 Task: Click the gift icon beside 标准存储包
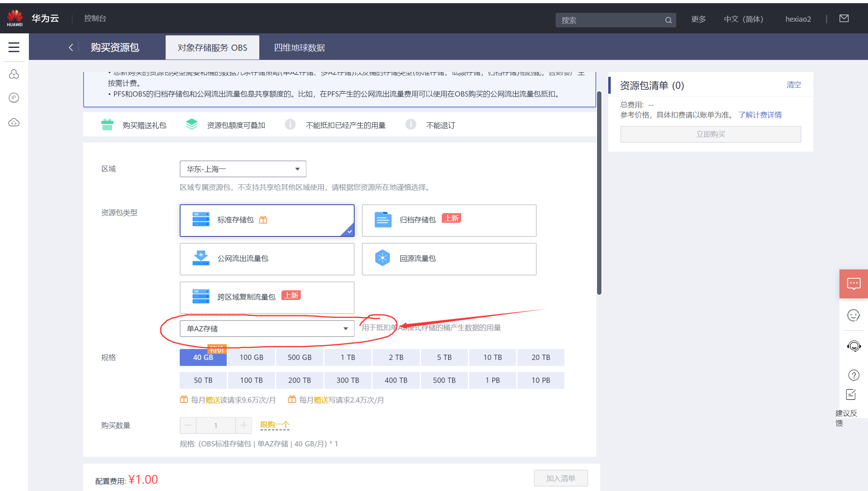click(x=263, y=220)
